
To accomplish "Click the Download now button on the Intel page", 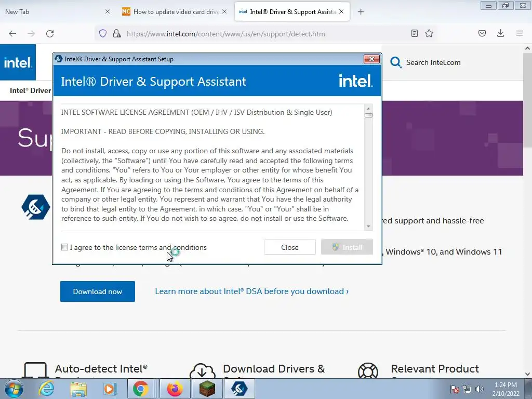I will pyautogui.click(x=97, y=291).
